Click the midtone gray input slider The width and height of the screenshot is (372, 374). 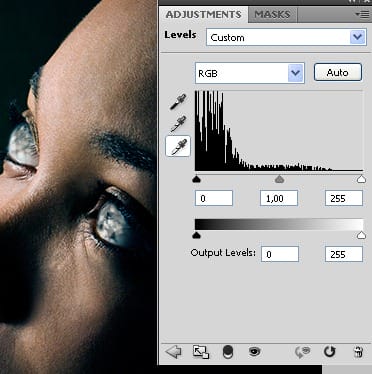[279, 180]
